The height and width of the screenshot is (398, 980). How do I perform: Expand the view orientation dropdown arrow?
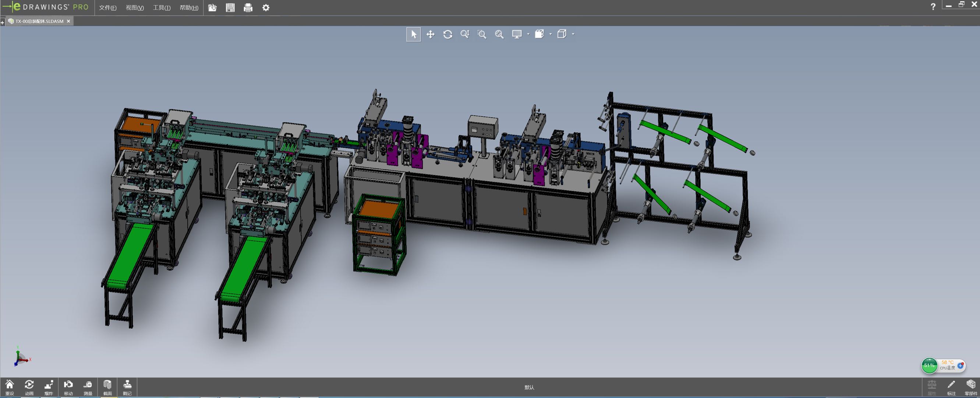click(x=551, y=34)
